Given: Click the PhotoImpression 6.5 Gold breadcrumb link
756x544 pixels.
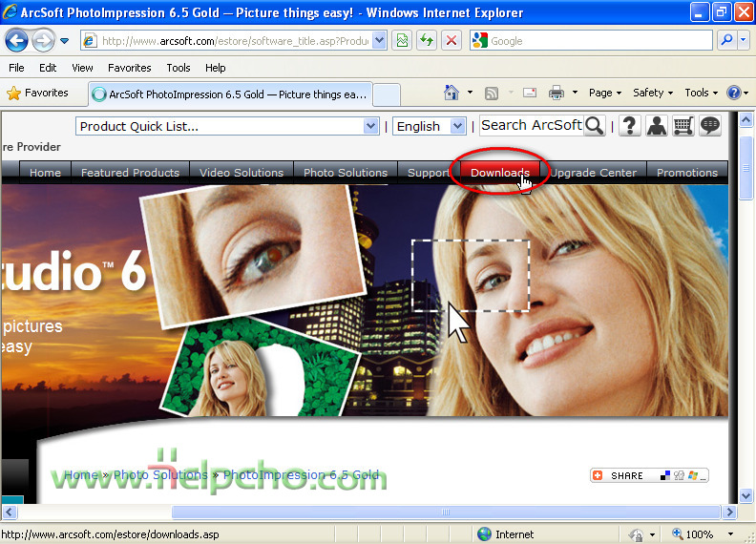Looking at the screenshot, I should 301,475.
